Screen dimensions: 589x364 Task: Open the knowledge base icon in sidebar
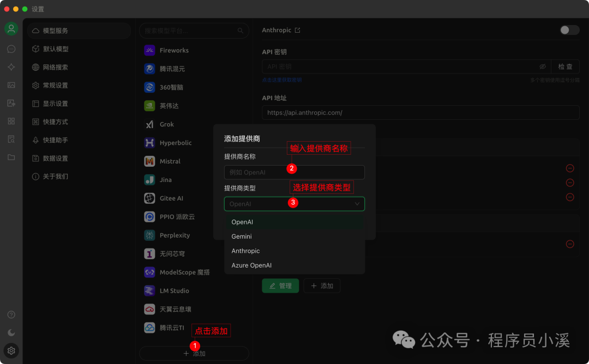pyautogui.click(x=11, y=139)
